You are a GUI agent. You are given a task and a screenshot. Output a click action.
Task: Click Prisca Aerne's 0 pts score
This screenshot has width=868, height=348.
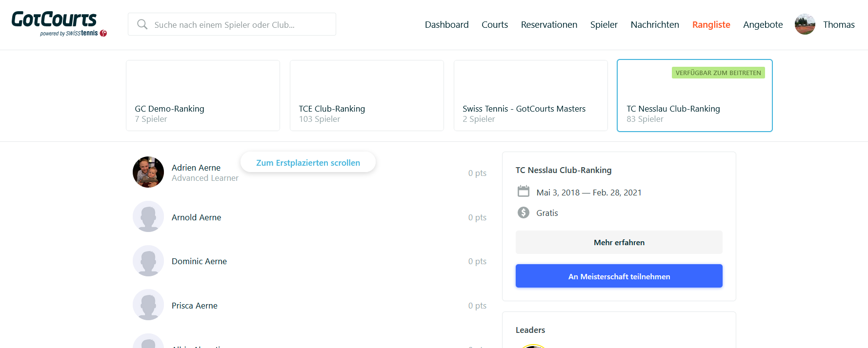(x=477, y=306)
